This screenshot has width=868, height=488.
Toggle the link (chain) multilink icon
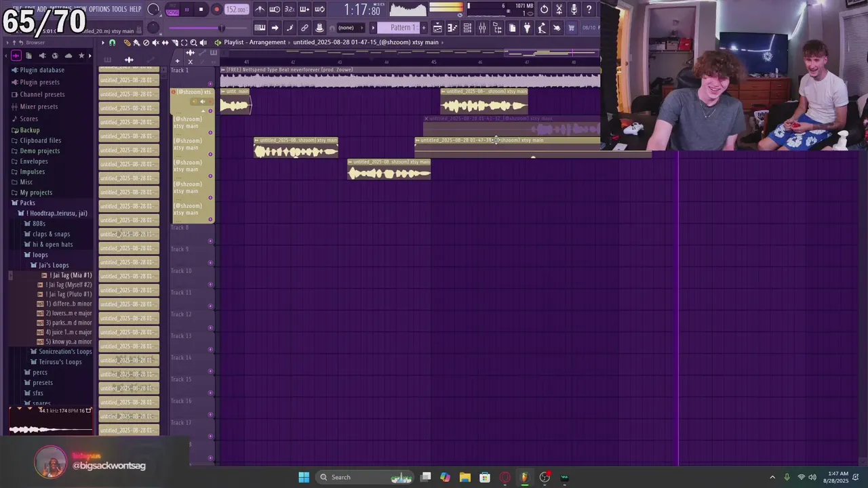tap(304, 28)
